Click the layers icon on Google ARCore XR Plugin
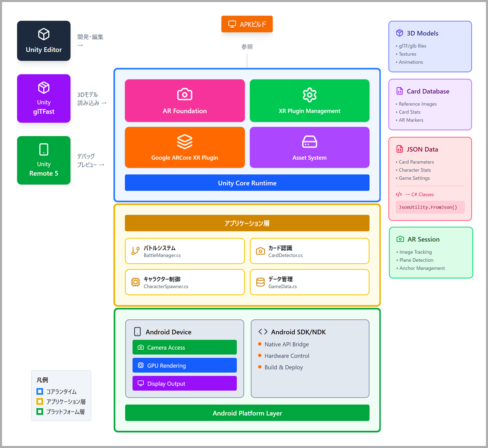This screenshot has height=448, width=488. point(185,142)
